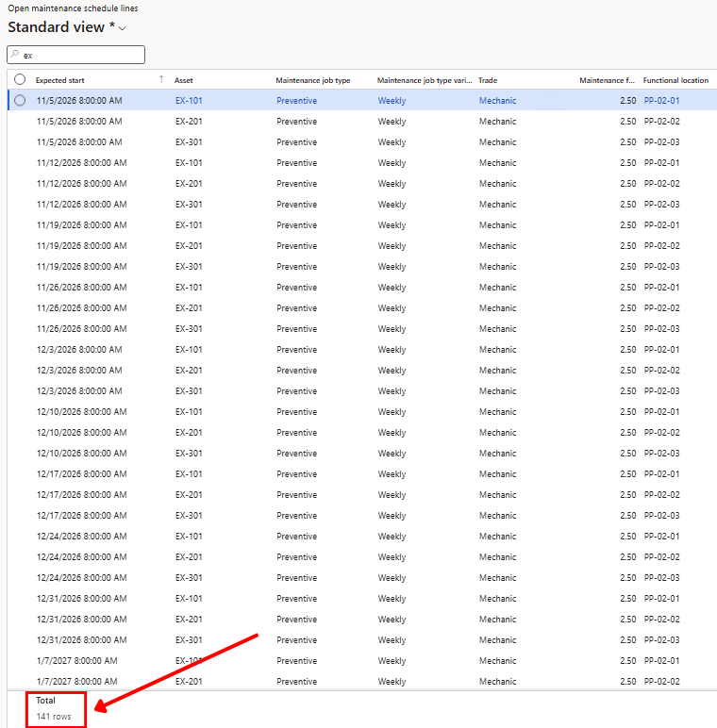
Task: Click the Asset column header
Action: coord(183,80)
